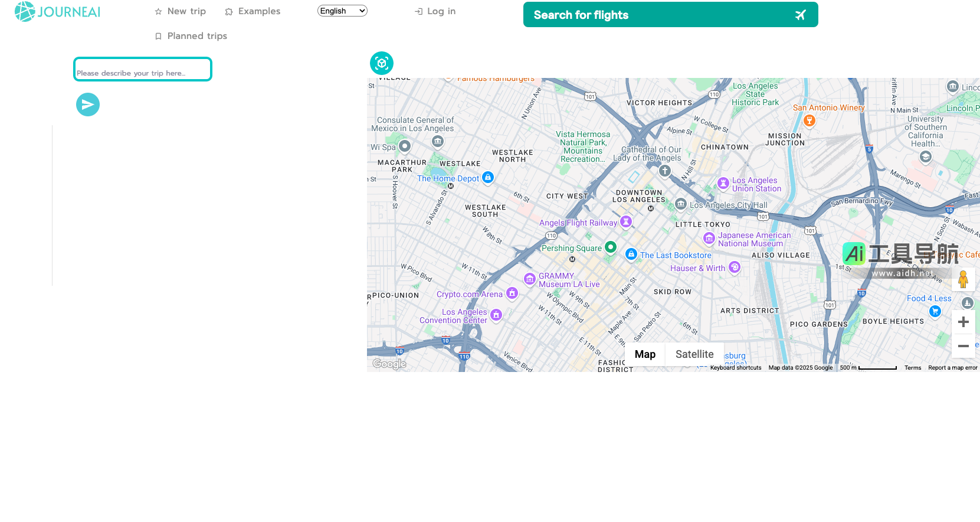Click the Vista Hermosa Natural Park label
Image resolution: width=980 pixels, height=522 pixels.
(583, 147)
